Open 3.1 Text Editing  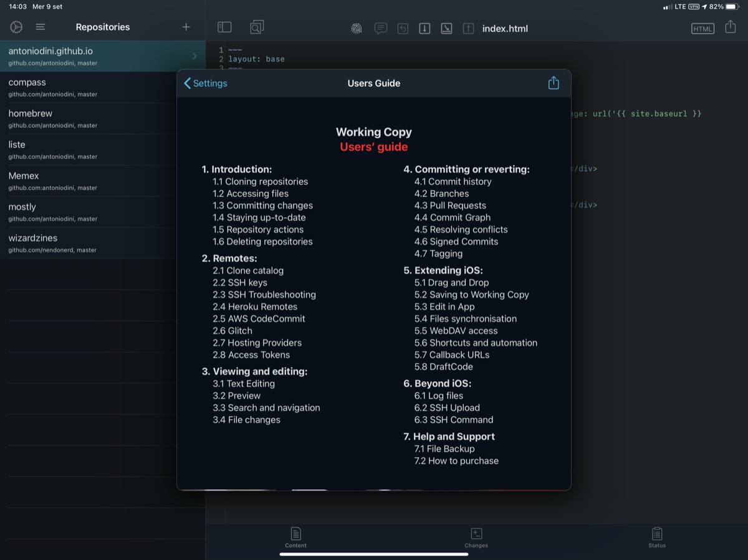[244, 384]
